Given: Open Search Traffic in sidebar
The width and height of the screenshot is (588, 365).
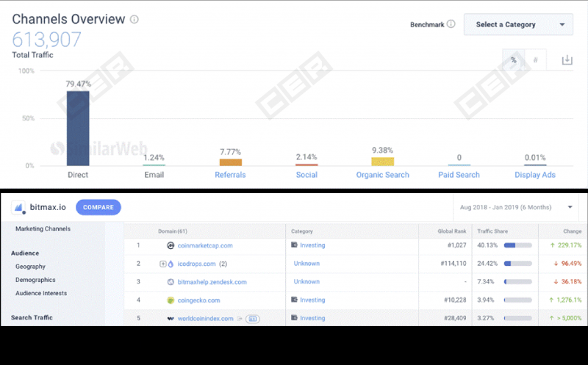Looking at the screenshot, I should click(x=32, y=317).
